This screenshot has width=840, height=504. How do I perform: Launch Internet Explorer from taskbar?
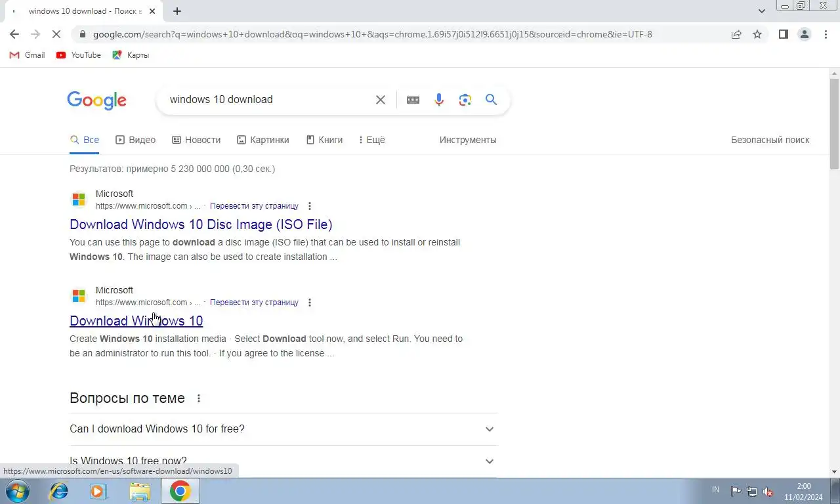[x=59, y=491]
